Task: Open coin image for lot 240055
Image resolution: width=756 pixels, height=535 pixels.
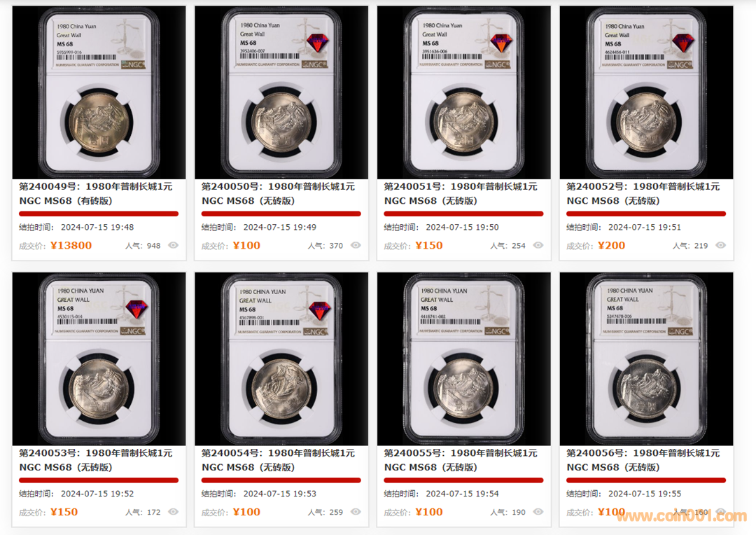Action: pos(464,359)
